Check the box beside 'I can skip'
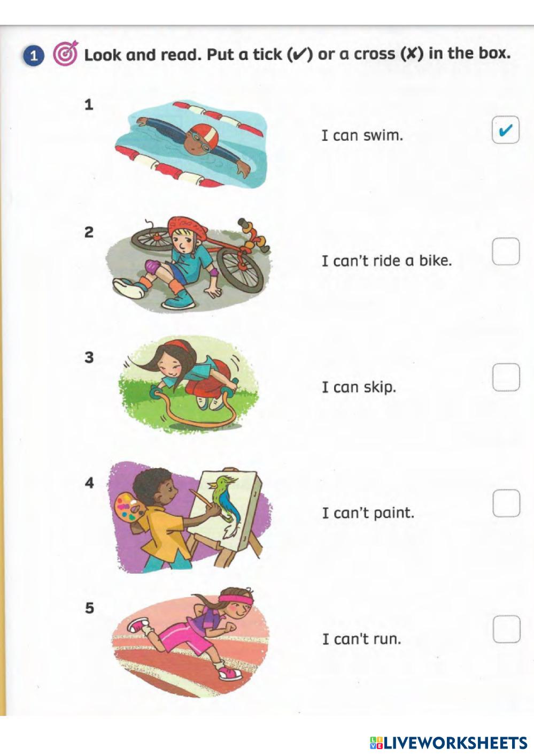This screenshot has width=534, height=756. (x=506, y=377)
